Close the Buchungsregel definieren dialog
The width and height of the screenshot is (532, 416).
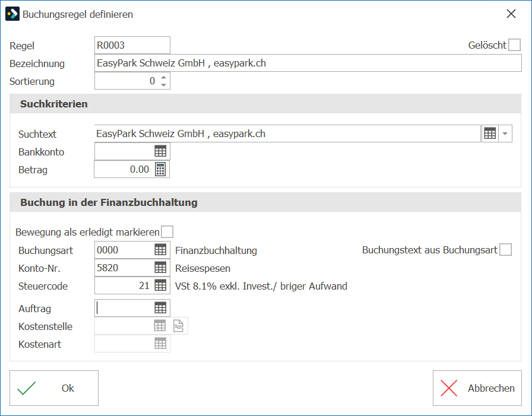[511, 14]
